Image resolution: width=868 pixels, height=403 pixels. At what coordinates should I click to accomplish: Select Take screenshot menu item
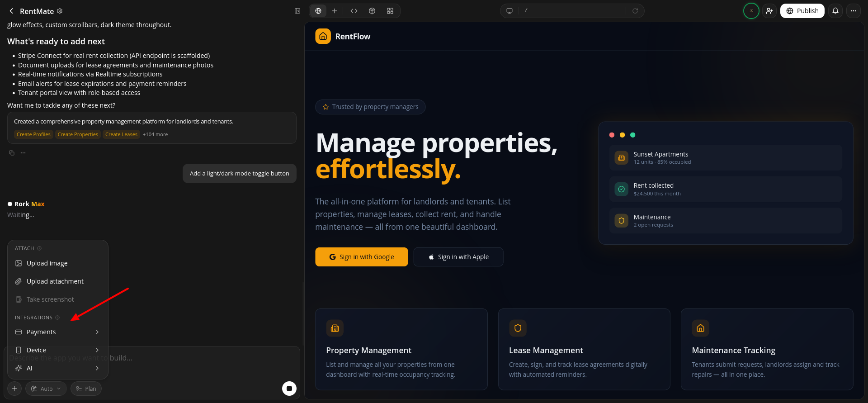(x=58, y=299)
